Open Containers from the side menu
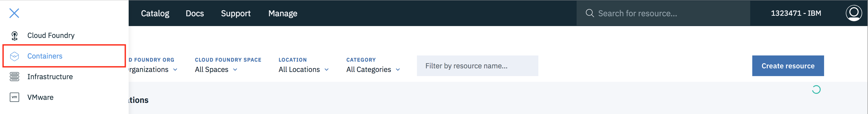The width and height of the screenshot is (868, 114). (45, 56)
